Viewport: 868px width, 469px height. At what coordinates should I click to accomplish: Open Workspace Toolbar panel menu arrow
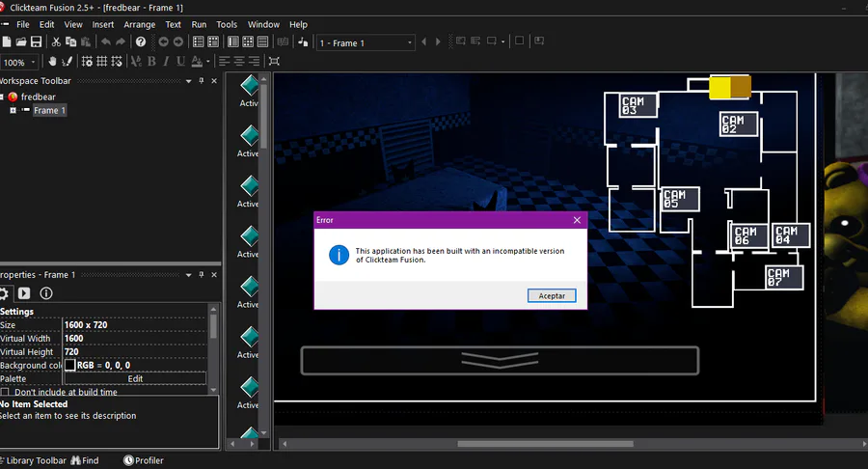[x=189, y=81]
